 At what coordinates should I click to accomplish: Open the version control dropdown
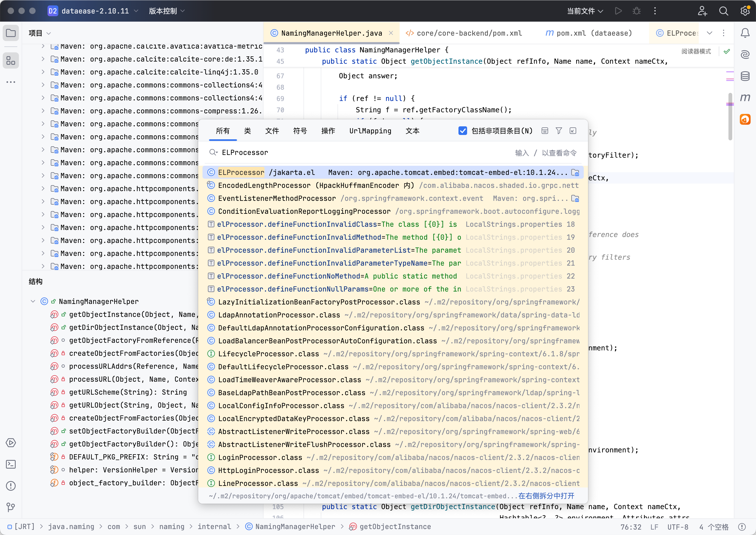[x=167, y=11]
